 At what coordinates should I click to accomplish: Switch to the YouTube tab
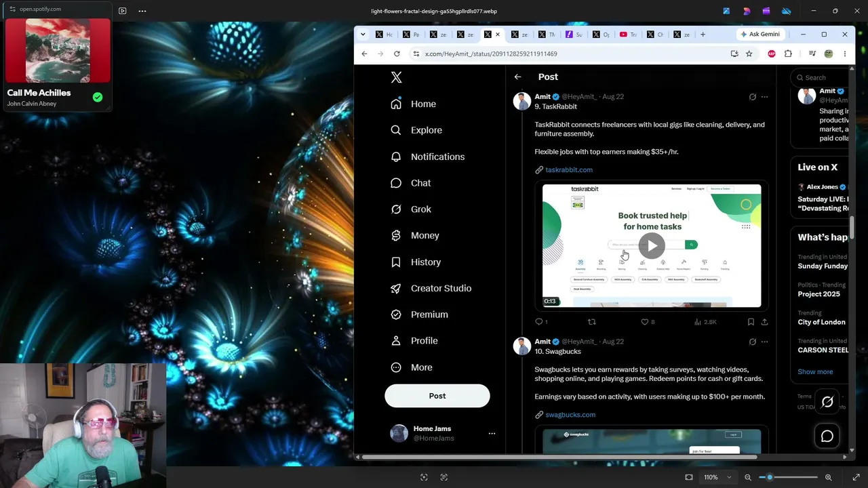click(629, 35)
